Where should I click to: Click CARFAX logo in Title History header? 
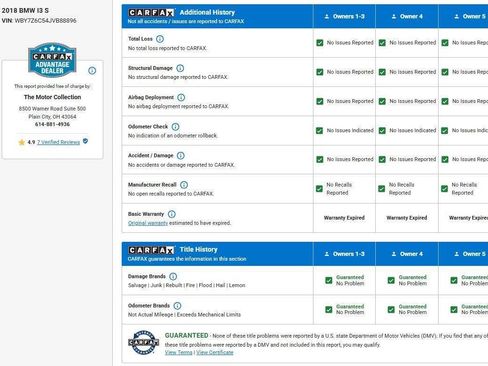pyautogui.click(x=151, y=250)
